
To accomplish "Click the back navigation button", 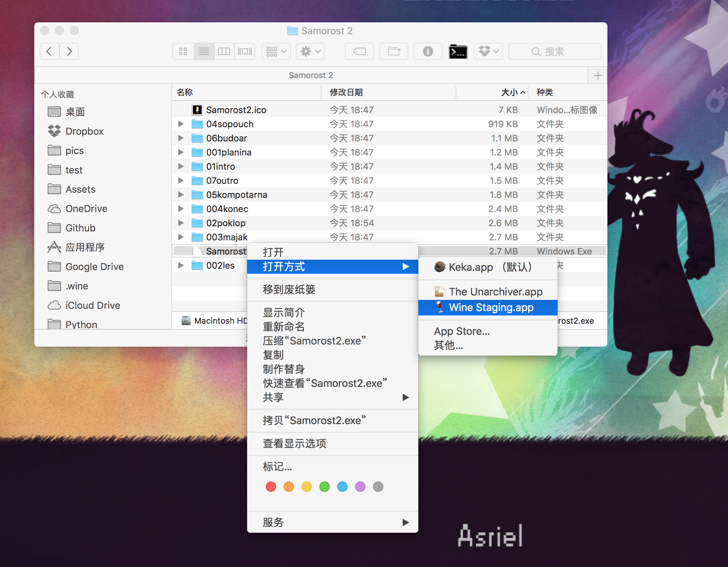I will coord(50,51).
